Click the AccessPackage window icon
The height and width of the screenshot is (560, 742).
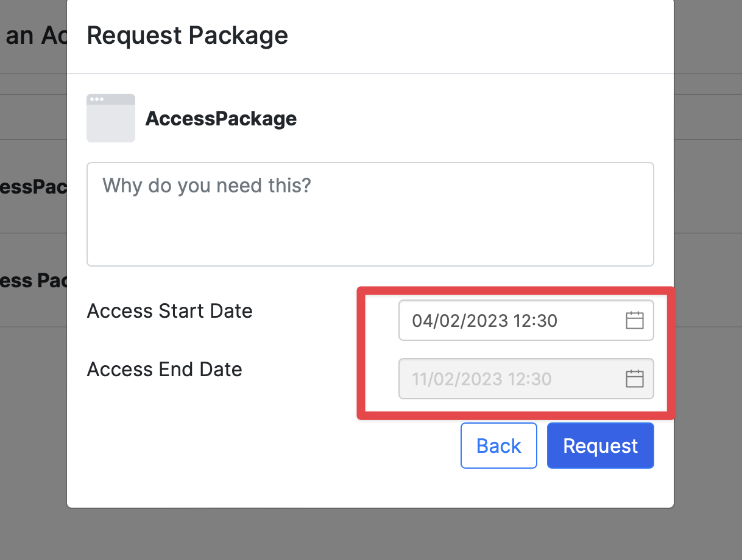(x=111, y=118)
